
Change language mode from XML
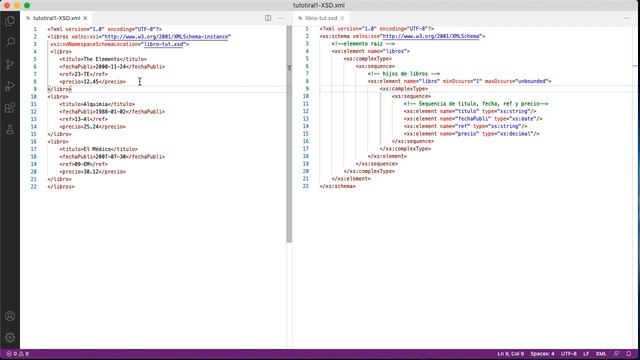pyautogui.click(x=601, y=354)
